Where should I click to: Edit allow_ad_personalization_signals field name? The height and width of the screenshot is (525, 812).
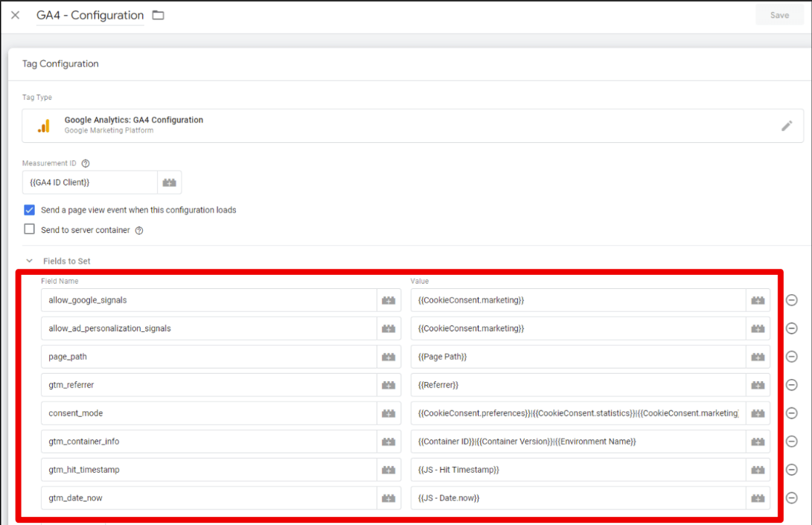point(208,328)
